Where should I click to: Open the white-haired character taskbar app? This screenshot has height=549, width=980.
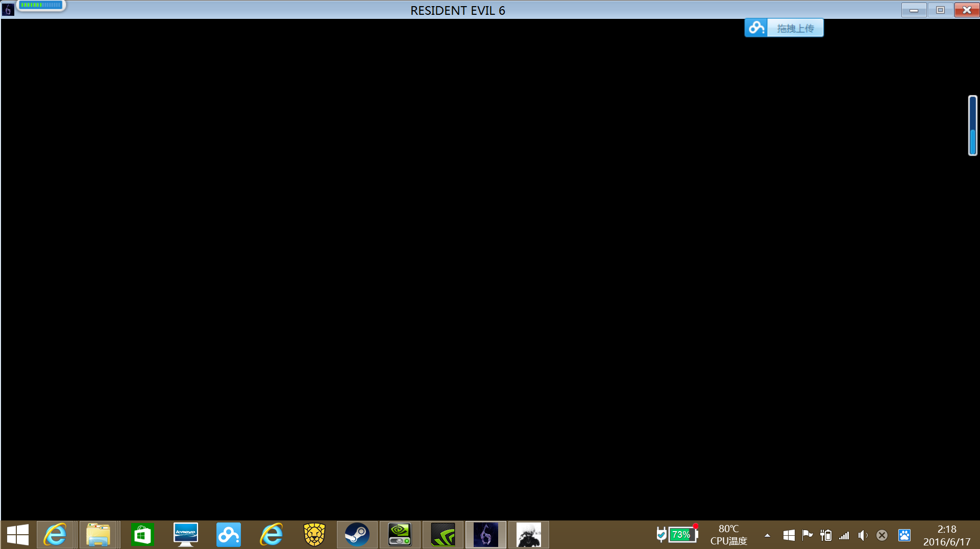click(529, 535)
